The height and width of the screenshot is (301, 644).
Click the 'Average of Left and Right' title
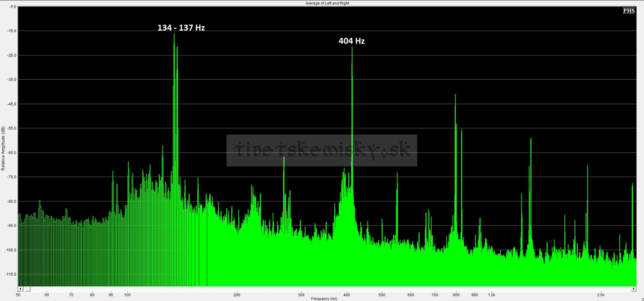pos(327,3)
